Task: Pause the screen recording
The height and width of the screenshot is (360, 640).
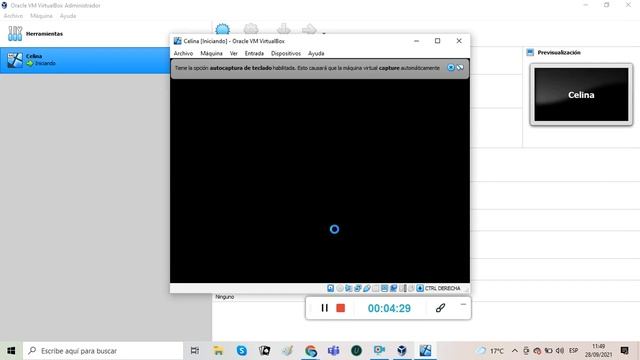Action: (324, 308)
